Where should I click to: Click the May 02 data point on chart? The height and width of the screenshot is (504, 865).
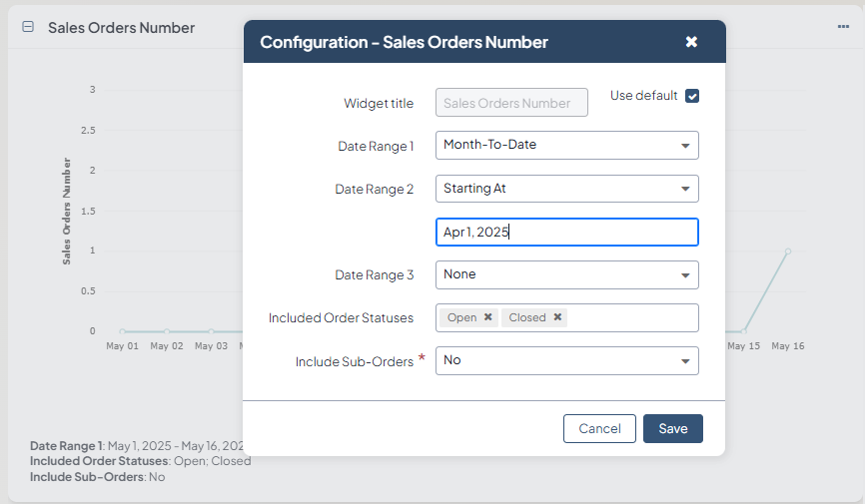click(167, 331)
